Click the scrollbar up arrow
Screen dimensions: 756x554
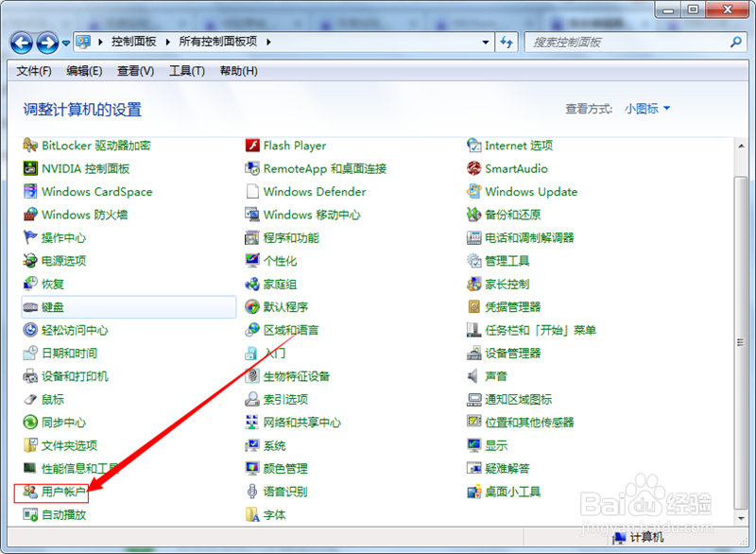click(741, 146)
